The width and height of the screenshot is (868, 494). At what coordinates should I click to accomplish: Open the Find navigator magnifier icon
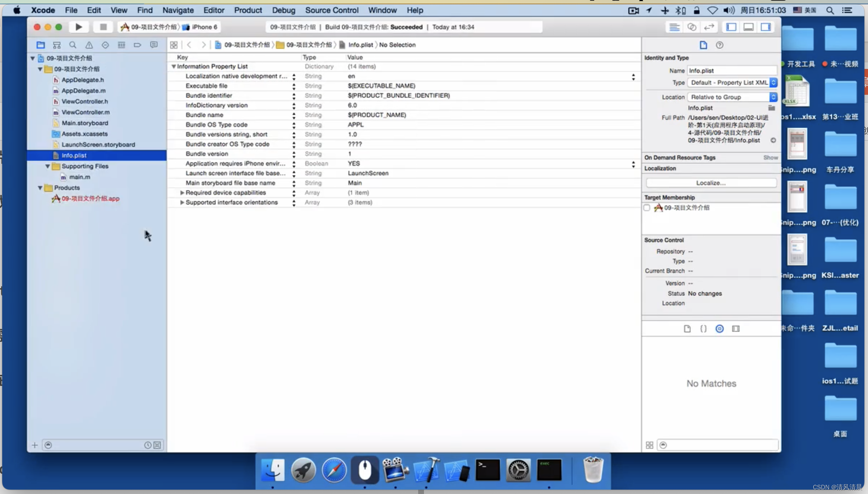73,45
